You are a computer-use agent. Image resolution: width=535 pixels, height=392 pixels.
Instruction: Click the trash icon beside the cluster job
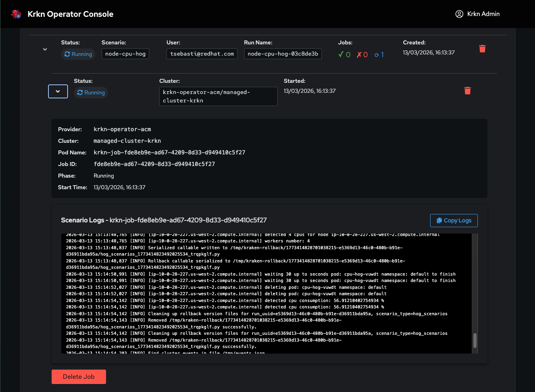[x=467, y=91]
